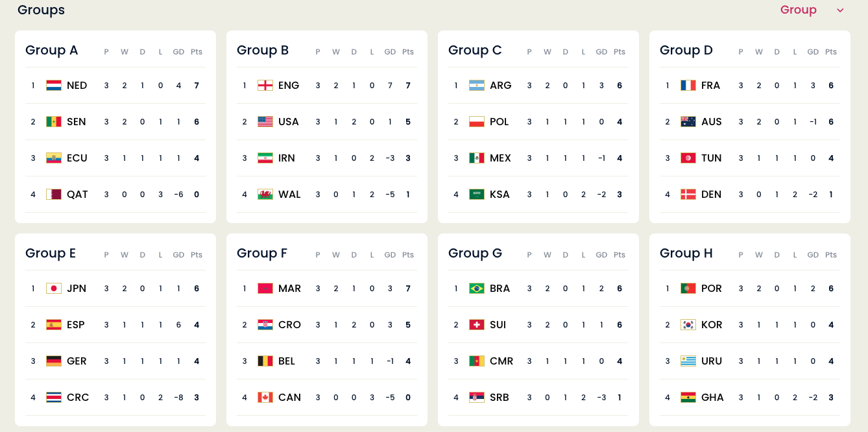Click the England flag in Group B
868x432 pixels.
tap(265, 86)
